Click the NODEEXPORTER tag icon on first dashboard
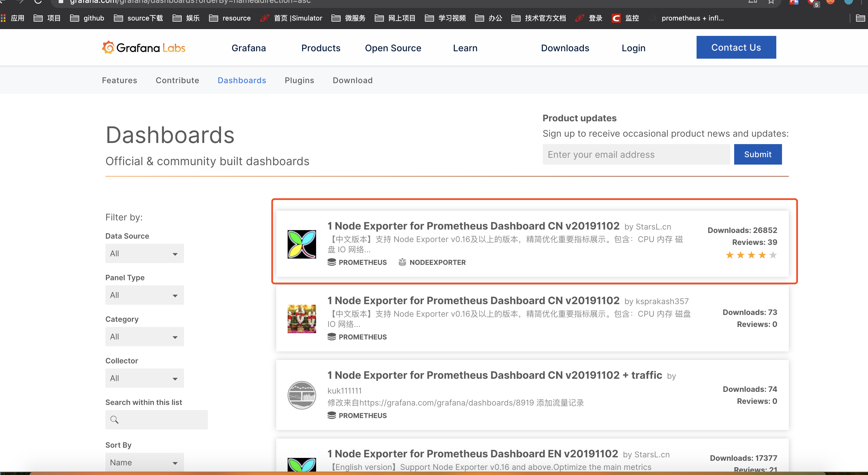 [x=402, y=262]
